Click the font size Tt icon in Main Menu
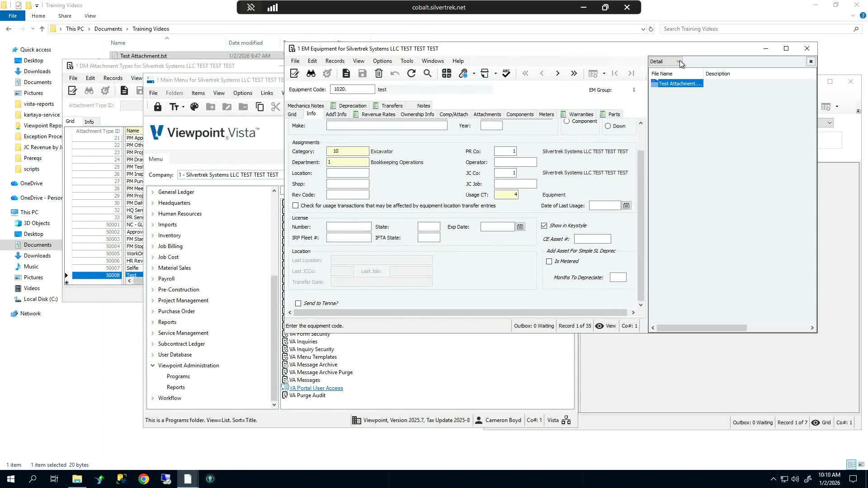Viewport: 868px width, 488px height. pyautogui.click(x=174, y=107)
